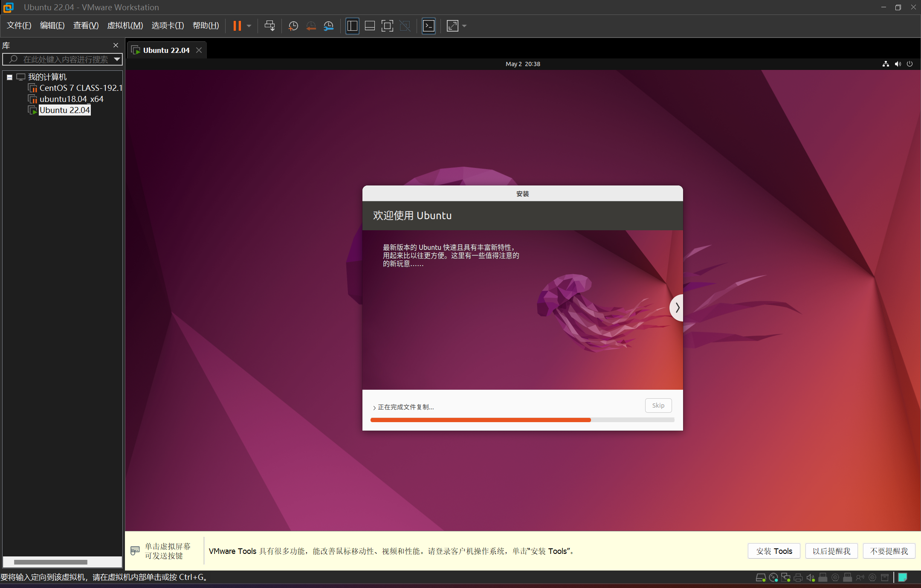
Task: Enter full screen mode icon
Action: pos(387,26)
